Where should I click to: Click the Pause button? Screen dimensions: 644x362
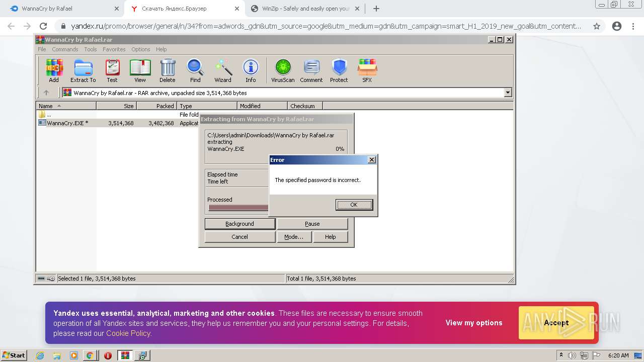pyautogui.click(x=312, y=224)
